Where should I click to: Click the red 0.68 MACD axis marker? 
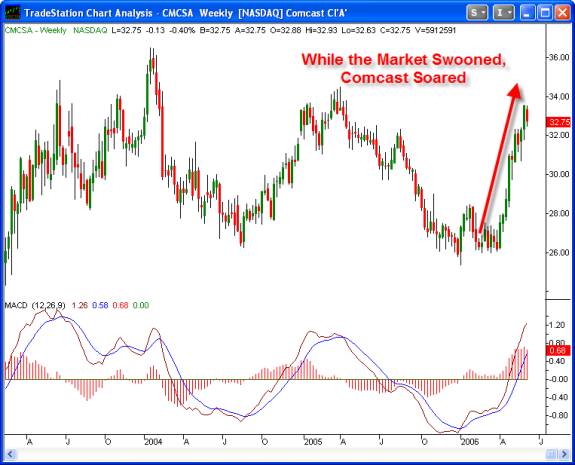558,351
